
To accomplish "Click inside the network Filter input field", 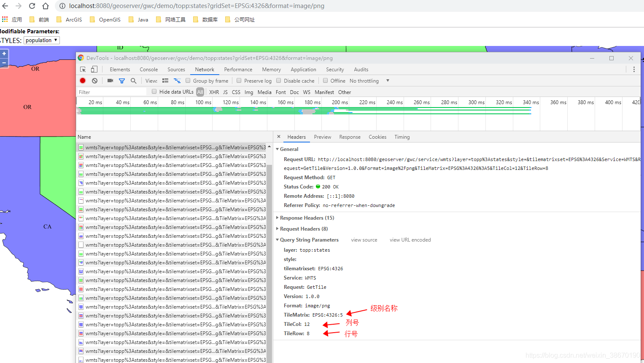I will [111, 92].
